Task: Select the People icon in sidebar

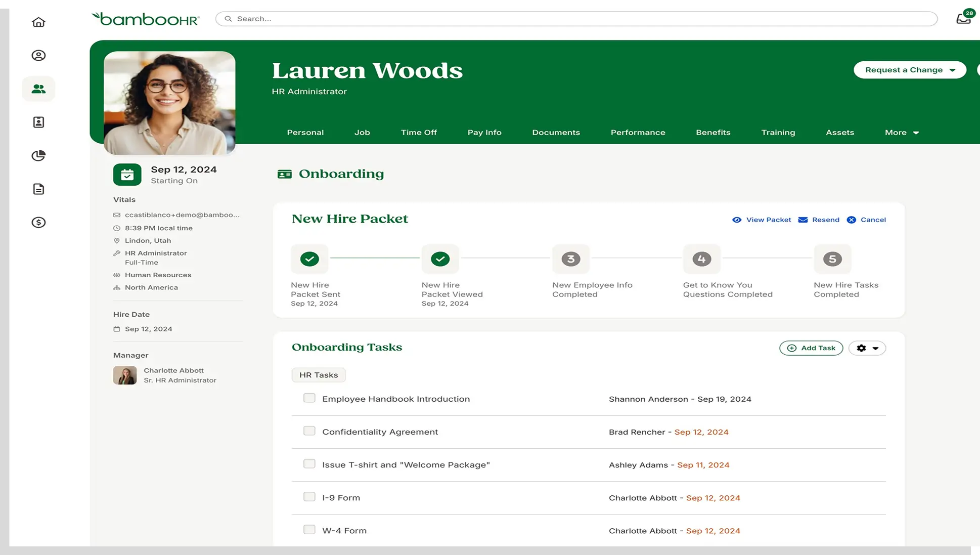Action: tap(38, 89)
